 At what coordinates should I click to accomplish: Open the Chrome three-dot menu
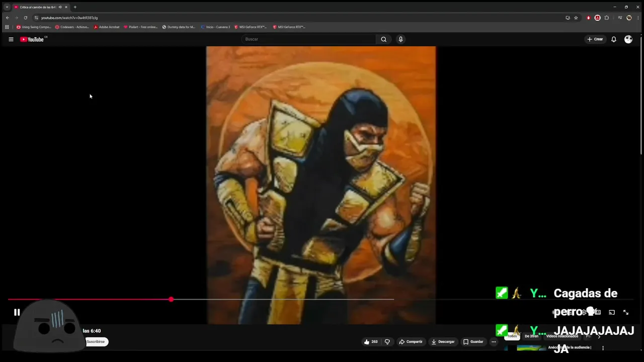click(637, 18)
